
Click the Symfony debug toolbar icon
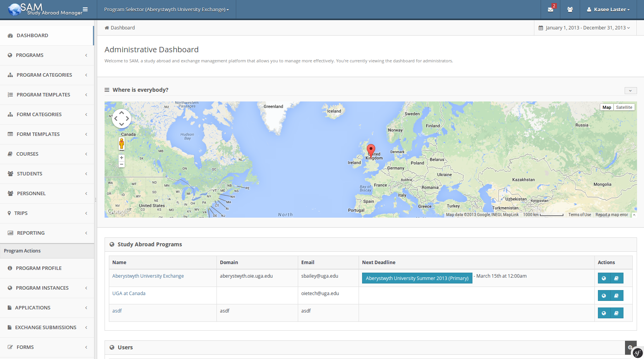(x=638, y=353)
